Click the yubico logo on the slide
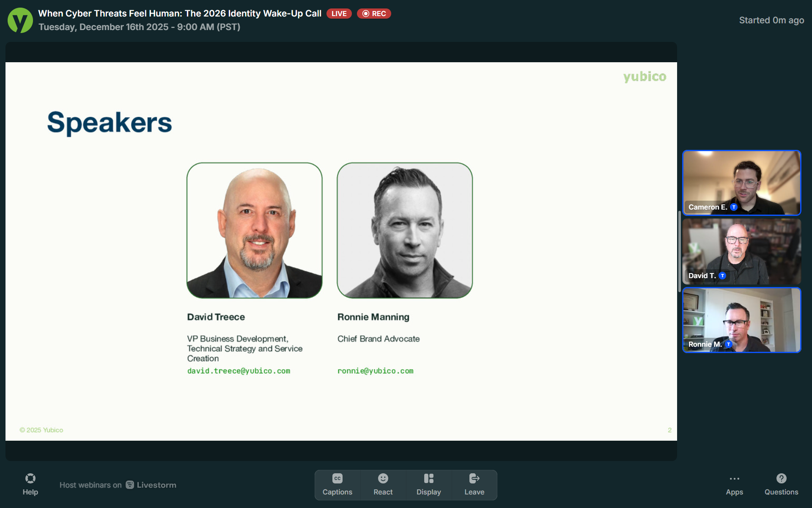Image resolution: width=812 pixels, height=508 pixels. pyautogui.click(x=645, y=77)
